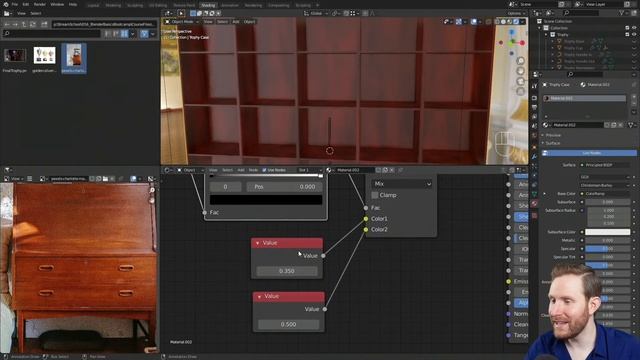Click the pan view hand gizmo
Screen dimensions: 640x360
click(x=520, y=71)
